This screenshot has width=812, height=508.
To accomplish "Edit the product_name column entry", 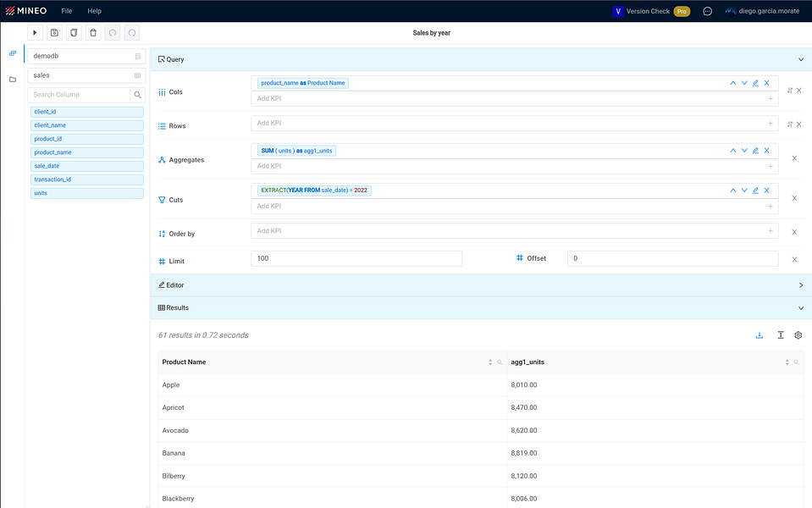I will (755, 83).
